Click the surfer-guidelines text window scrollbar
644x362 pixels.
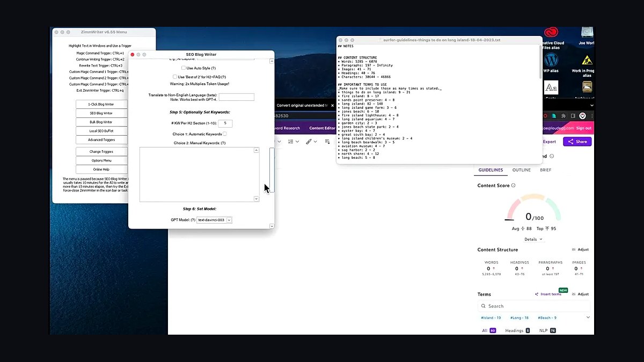point(540,62)
